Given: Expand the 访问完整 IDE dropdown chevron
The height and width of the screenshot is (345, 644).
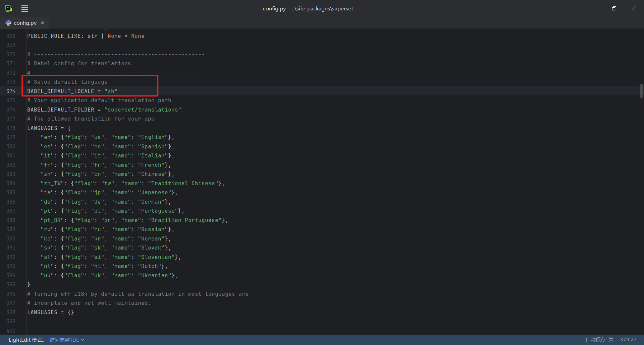Looking at the screenshot, I should [83, 340].
